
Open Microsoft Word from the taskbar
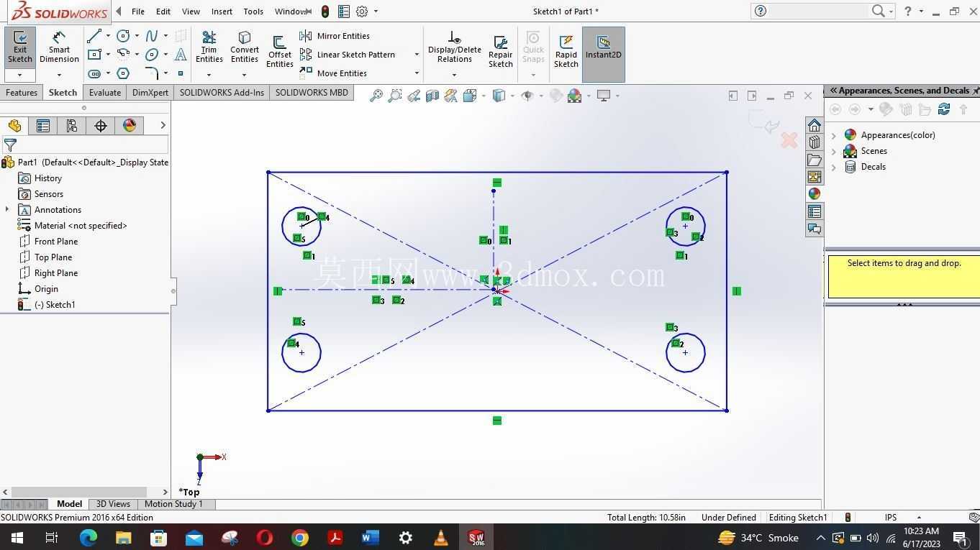(370, 538)
